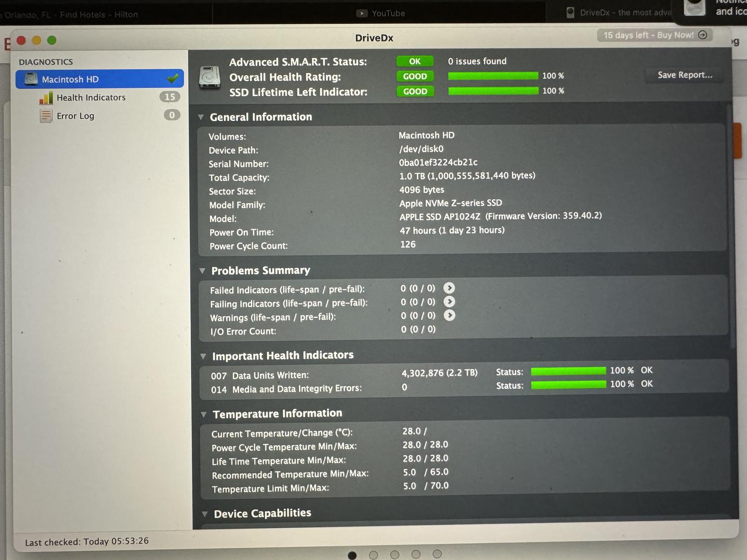The height and width of the screenshot is (560, 747).
Task: Click the green checkmark beside Macintosh HD
Action: coord(173,78)
